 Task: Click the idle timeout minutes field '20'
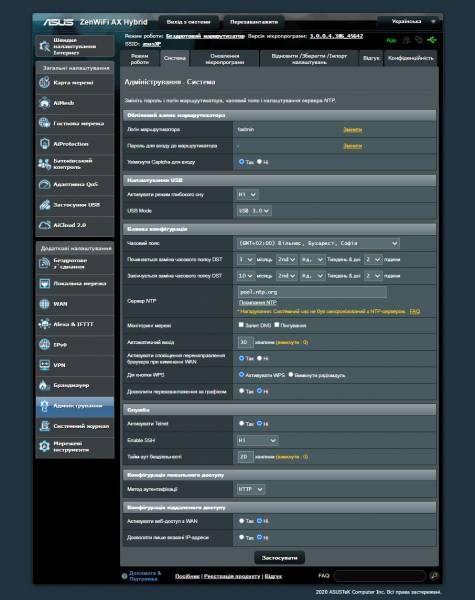click(245, 457)
